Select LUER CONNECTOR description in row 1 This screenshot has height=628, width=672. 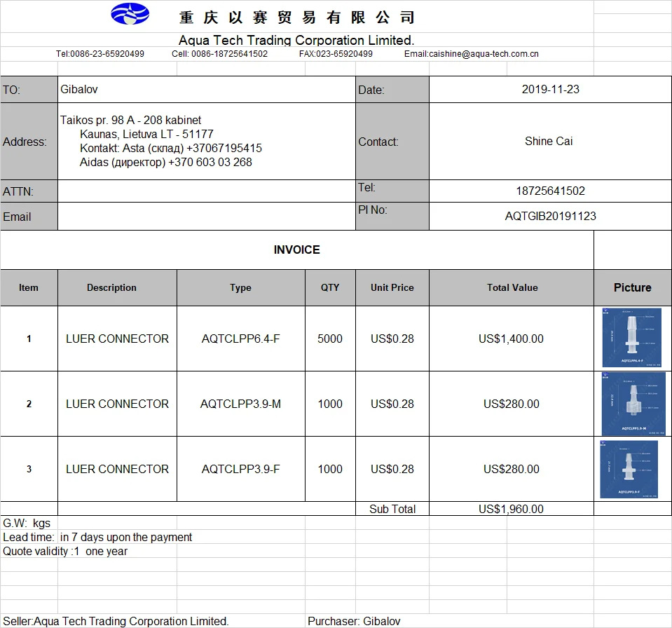click(x=118, y=339)
